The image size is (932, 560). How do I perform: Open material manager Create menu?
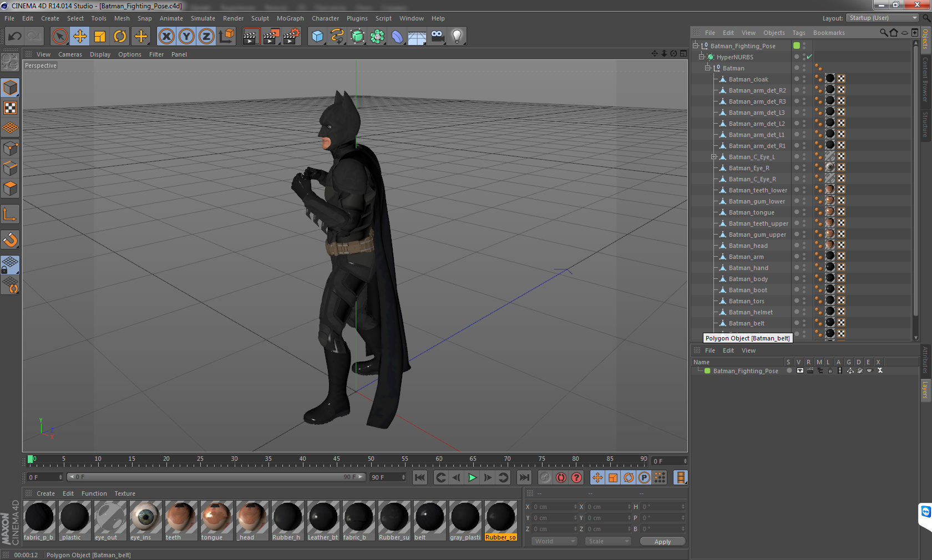tap(45, 493)
